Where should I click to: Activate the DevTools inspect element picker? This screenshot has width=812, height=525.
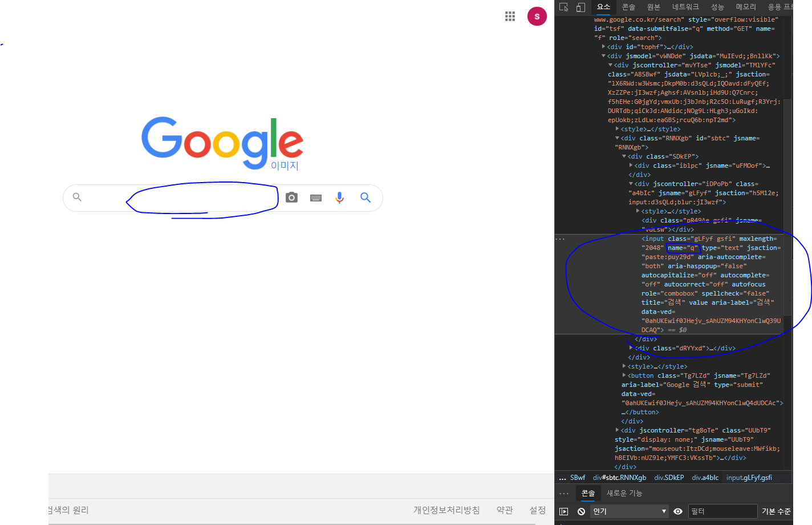(564, 7)
